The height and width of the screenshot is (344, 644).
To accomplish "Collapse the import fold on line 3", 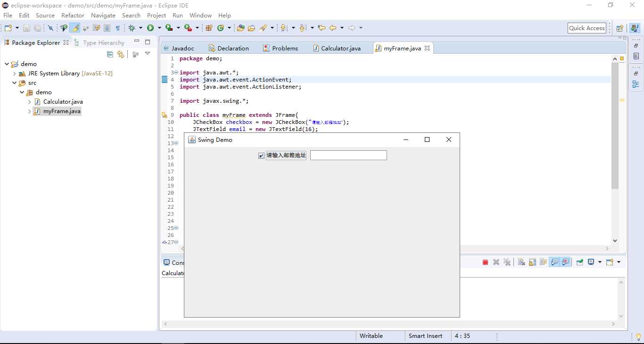I will tap(176, 73).
